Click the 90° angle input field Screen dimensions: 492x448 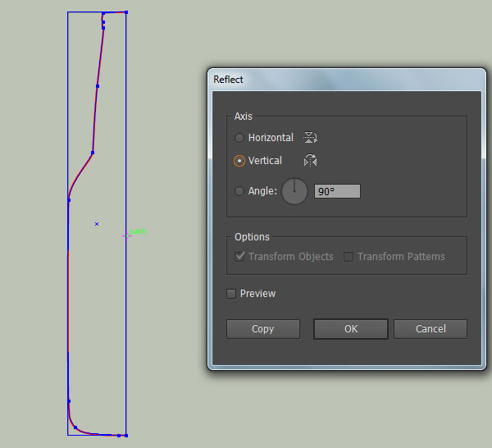[337, 191]
